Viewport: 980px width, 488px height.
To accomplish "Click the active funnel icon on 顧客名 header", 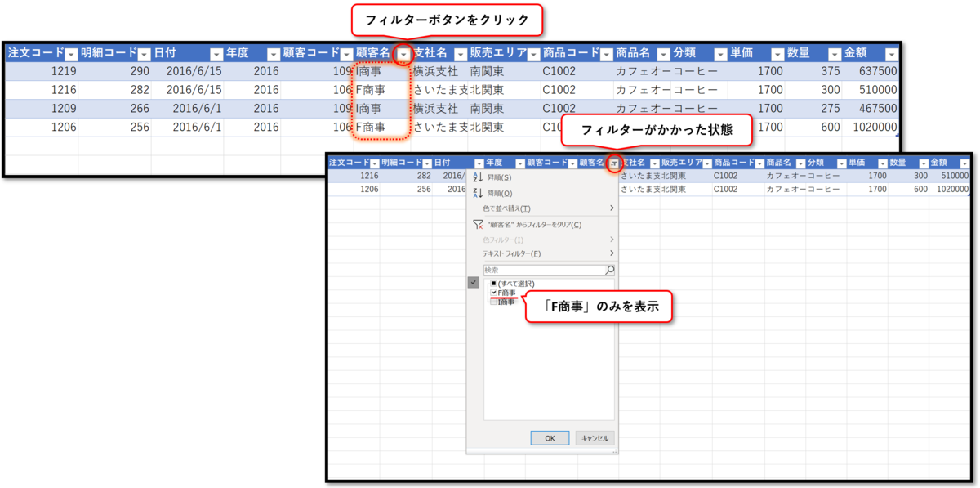I will coord(614,163).
